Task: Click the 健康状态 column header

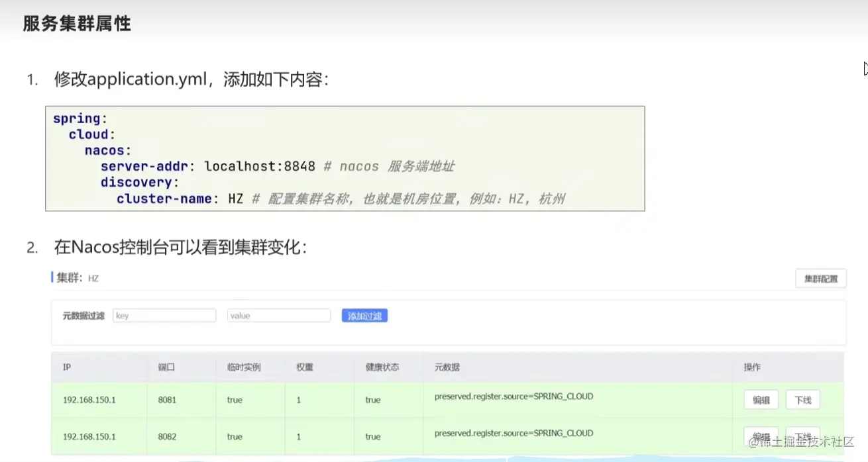Action: [x=382, y=367]
